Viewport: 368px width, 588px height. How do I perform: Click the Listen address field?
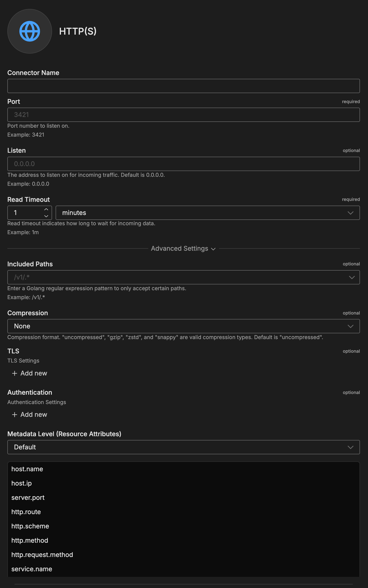(184, 164)
